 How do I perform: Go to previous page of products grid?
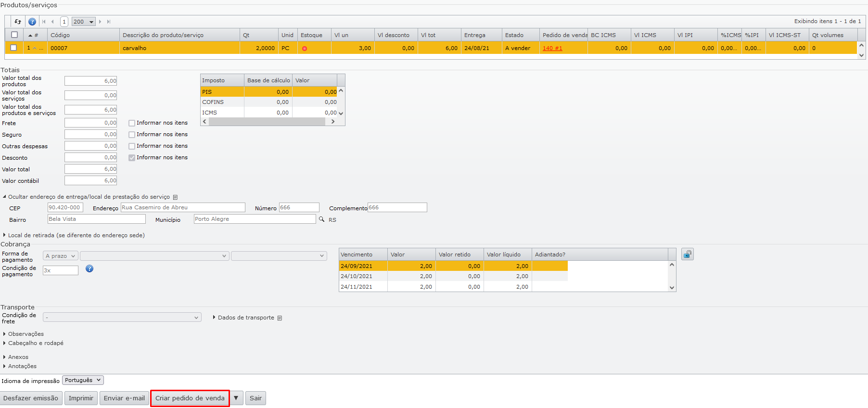coord(52,22)
